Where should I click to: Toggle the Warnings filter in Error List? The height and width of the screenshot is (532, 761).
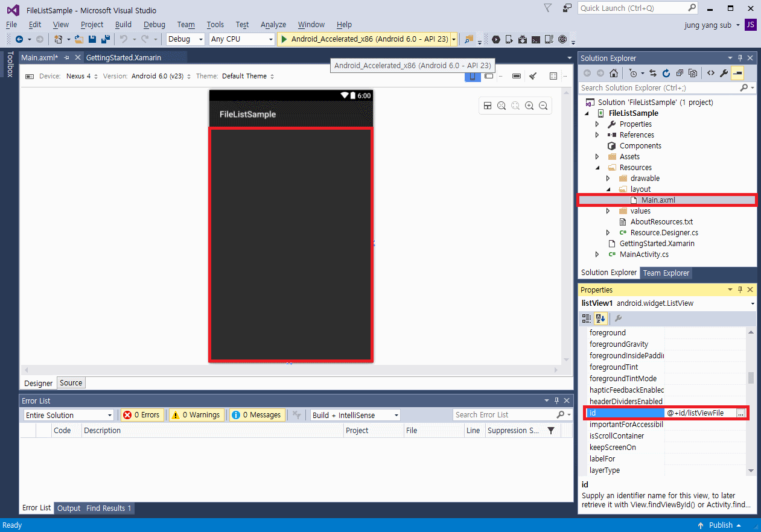coord(196,415)
